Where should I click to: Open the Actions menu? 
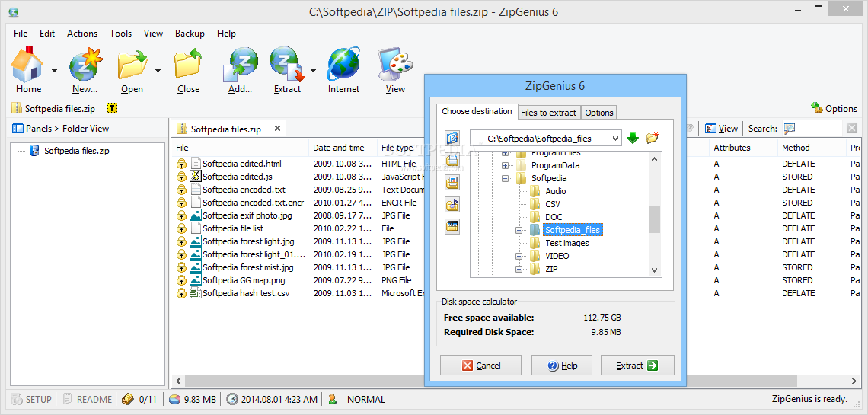tap(82, 34)
